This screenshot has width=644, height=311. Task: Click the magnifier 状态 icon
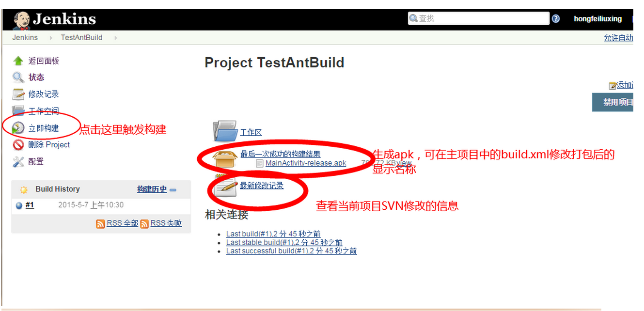tap(18, 78)
